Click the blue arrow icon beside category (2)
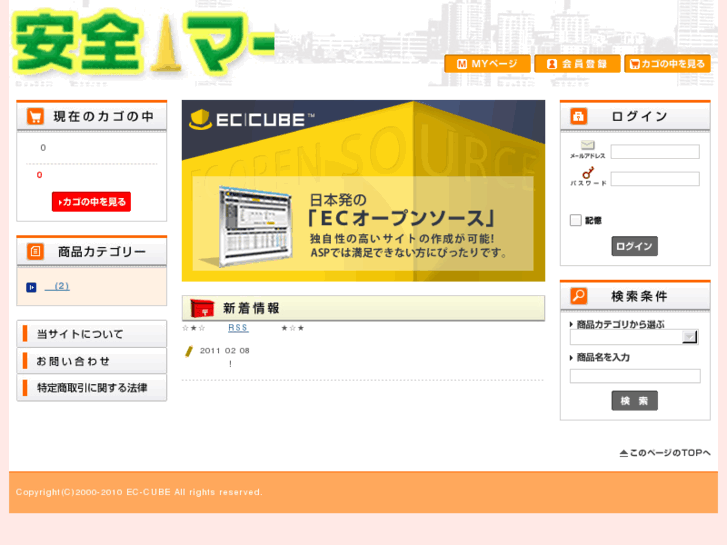Screen dimensions: 727x545 coord(31,288)
